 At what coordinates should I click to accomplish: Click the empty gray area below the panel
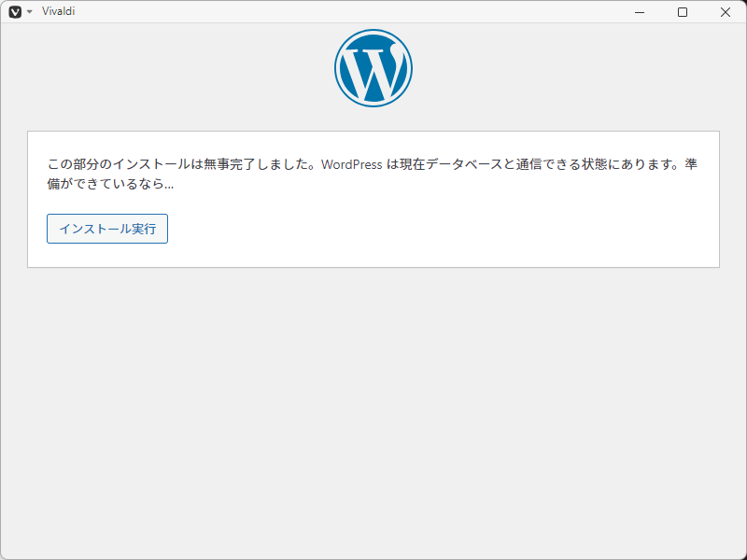click(x=373, y=411)
